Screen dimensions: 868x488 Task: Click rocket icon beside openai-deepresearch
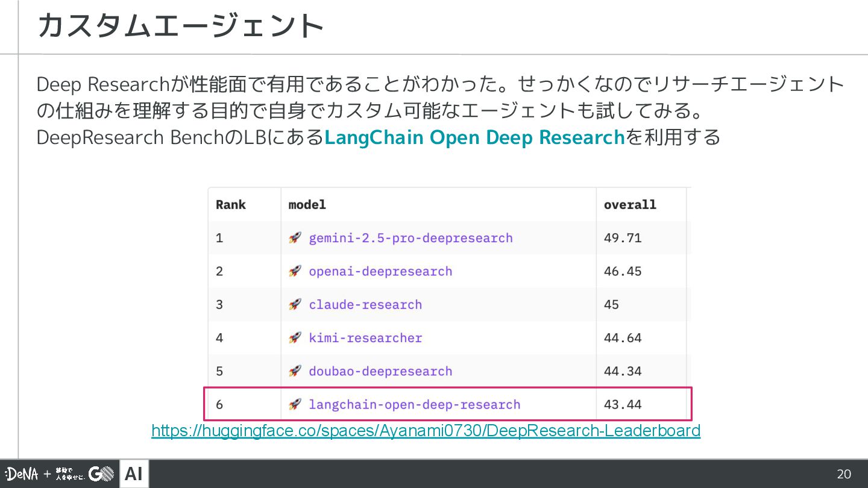pos(295,271)
